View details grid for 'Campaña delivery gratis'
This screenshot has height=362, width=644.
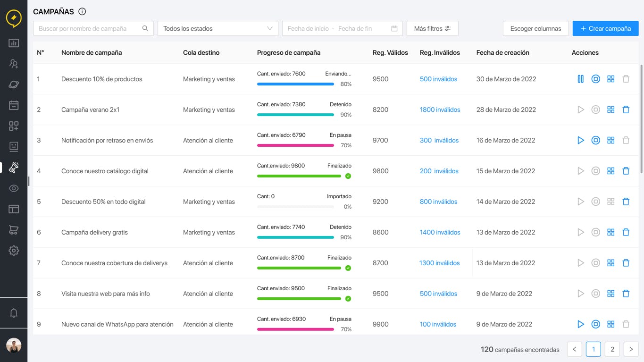click(611, 232)
